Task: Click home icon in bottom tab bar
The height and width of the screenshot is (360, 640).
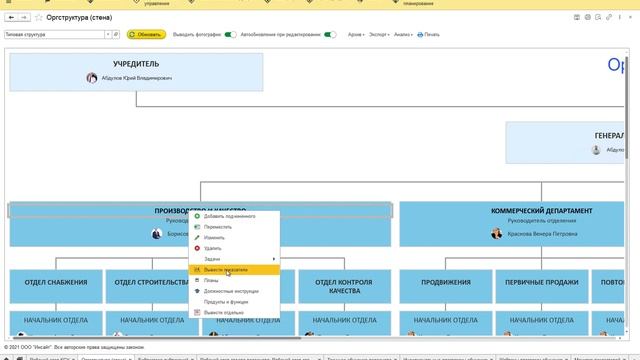Action: pos(7,358)
